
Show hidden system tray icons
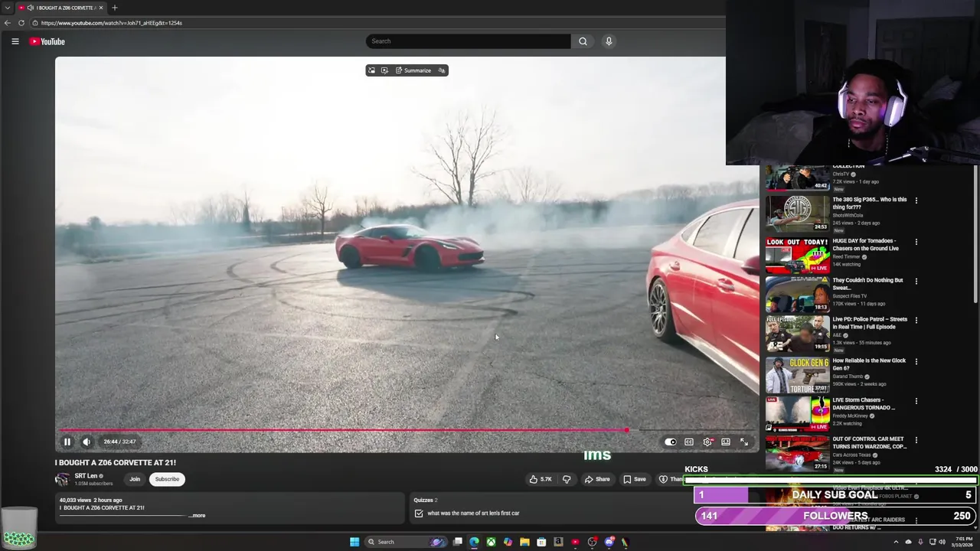(x=896, y=542)
